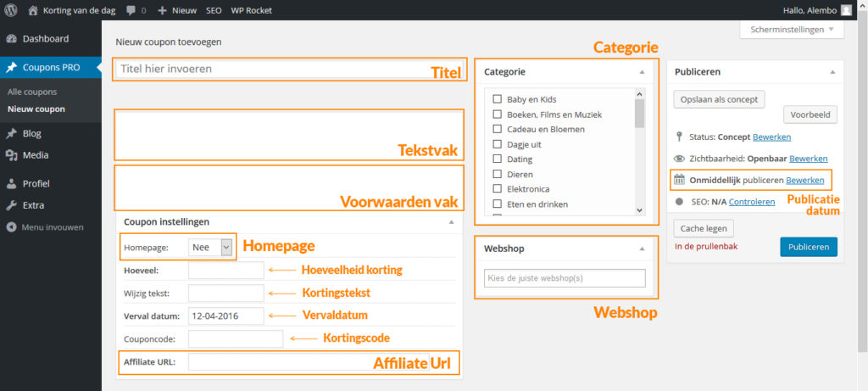Expand the Scherminstellingen panel
This screenshot has width=868, height=391.
[792, 30]
